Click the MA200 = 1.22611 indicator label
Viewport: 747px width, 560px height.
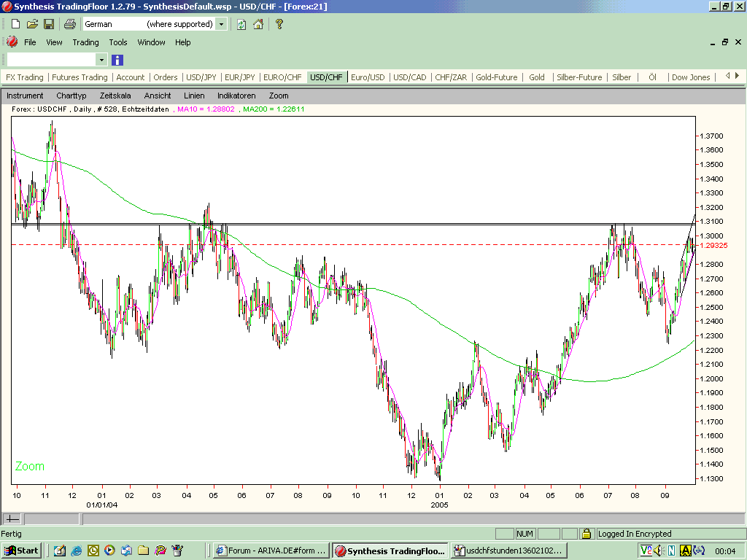[274, 109]
